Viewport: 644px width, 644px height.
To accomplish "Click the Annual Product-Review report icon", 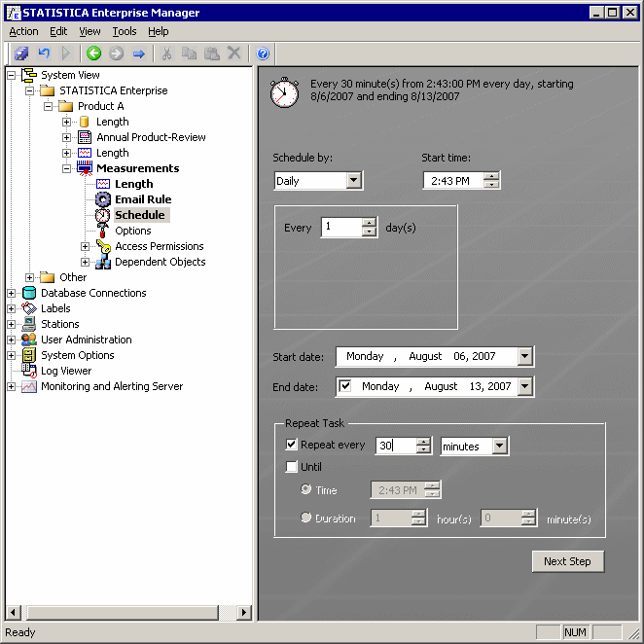I will 85,137.
